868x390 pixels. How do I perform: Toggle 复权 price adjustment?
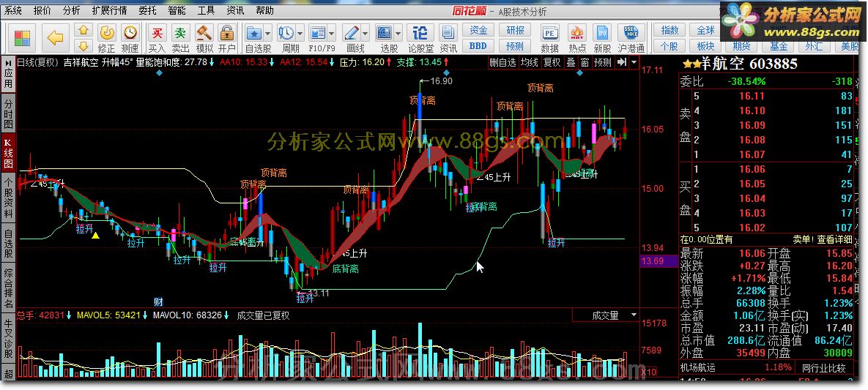click(x=552, y=62)
